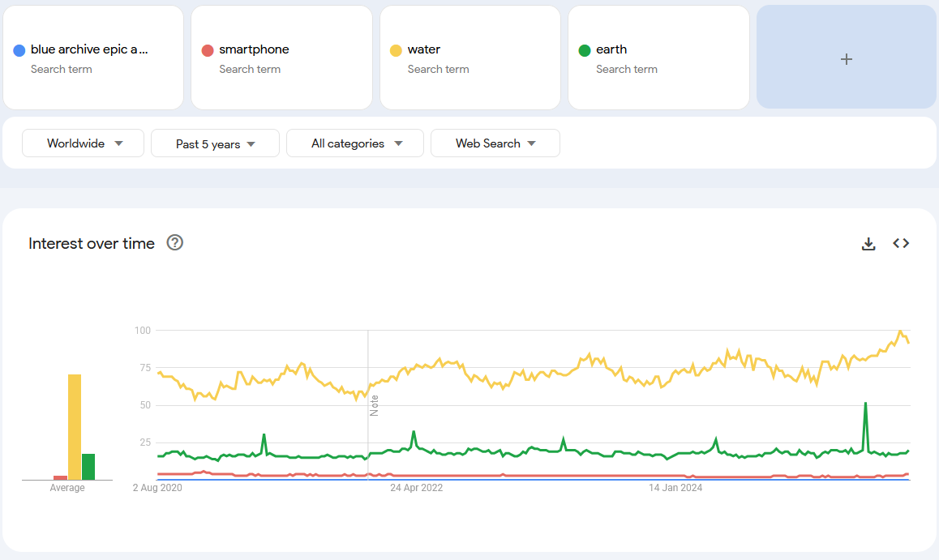Click the yellow water line's highest peak
The width and height of the screenshot is (939, 560).
[900, 331]
